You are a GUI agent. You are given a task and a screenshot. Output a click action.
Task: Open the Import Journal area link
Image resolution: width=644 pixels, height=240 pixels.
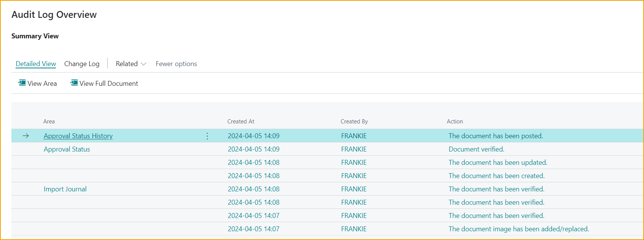tap(65, 189)
